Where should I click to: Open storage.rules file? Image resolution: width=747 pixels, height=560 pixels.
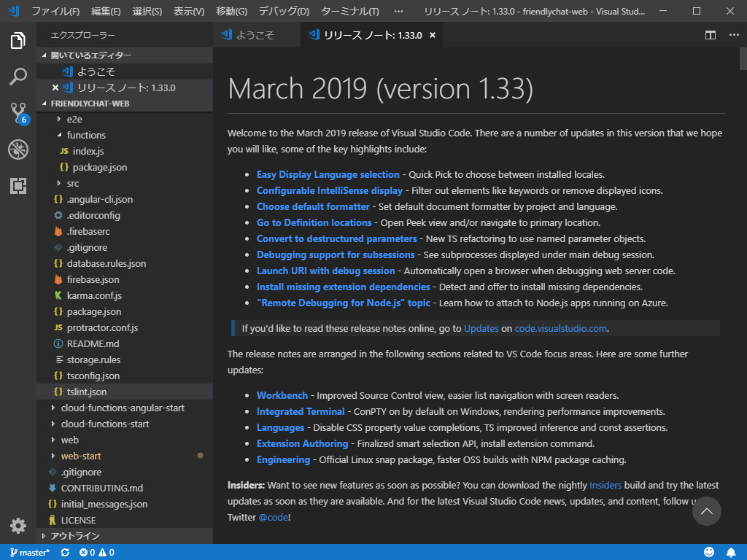[x=125, y=360]
